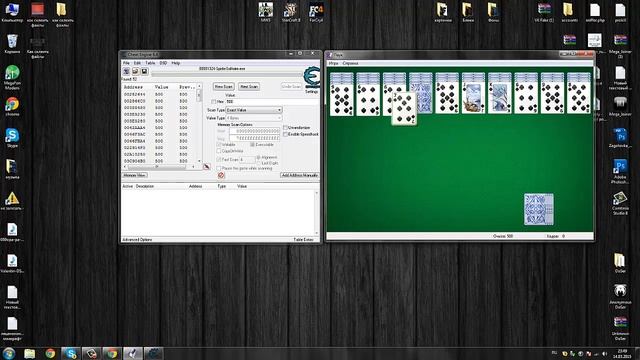The height and width of the screenshot is (360, 640).
Task: Open the Recycle Bin on desktop
Action: click(12, 44)
